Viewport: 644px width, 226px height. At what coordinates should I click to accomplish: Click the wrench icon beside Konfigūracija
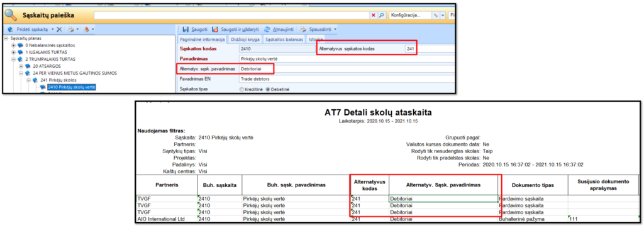point(435,15)
